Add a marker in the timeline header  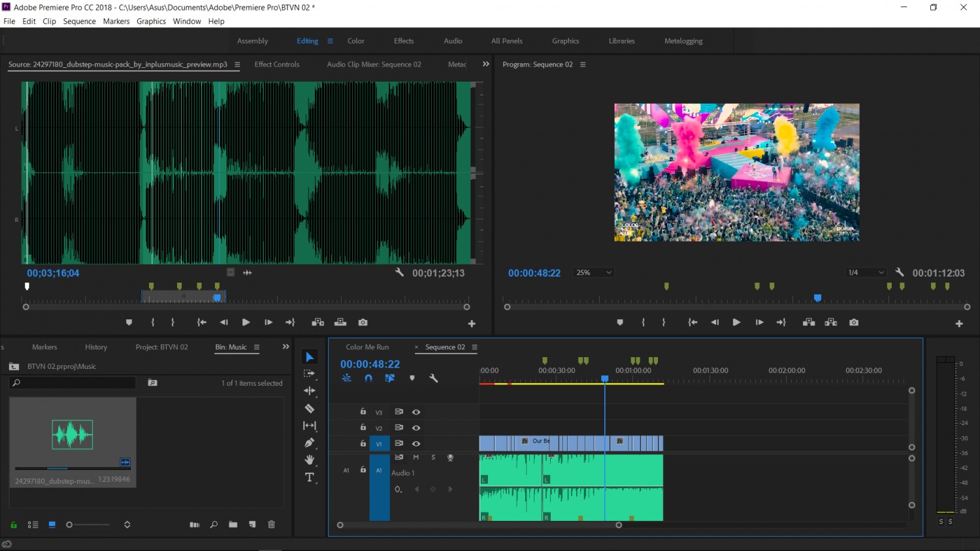point(412,378)
